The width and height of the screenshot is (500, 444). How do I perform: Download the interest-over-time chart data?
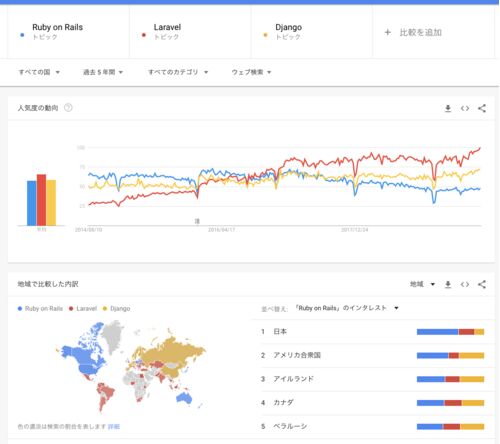448,108
